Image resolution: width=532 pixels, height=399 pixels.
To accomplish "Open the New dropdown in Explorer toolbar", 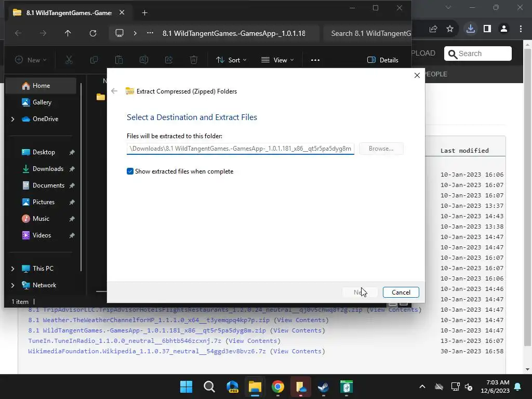I will click(31, 60).
